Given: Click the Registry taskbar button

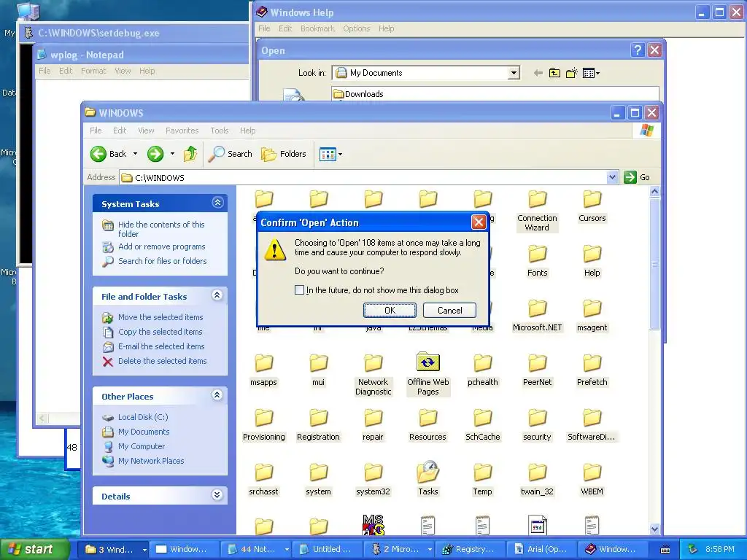Looking at the screenshot, I should (469, 549).
